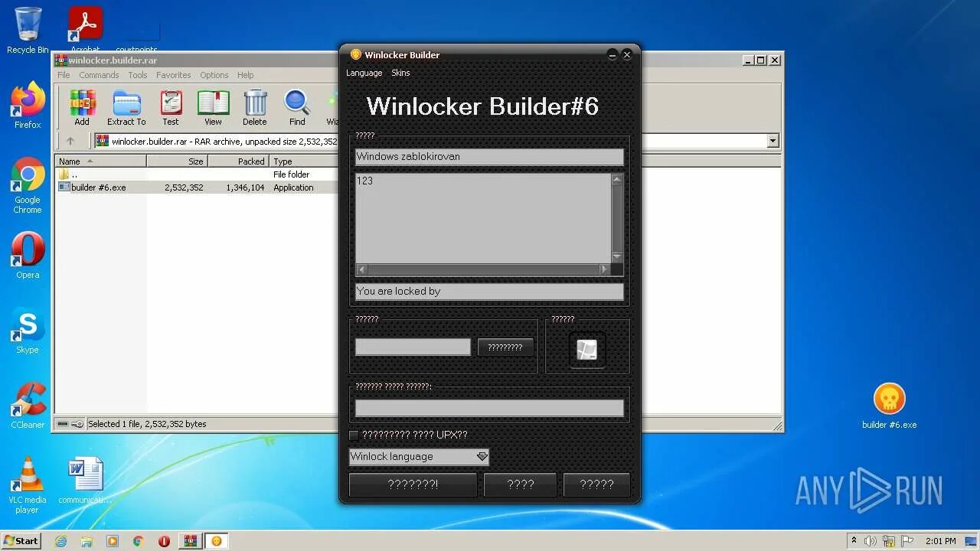Open the Options menu in WinRAR

point(214,75)
